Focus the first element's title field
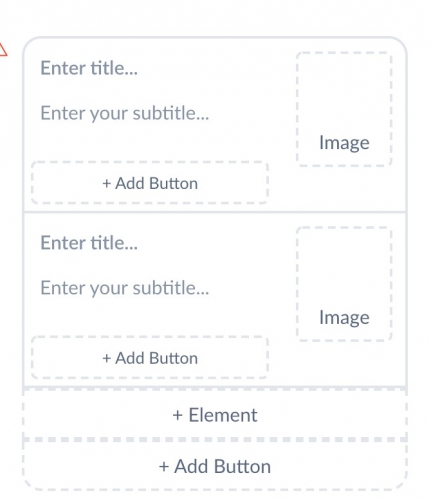This screenshot has height=500, width=431. tap(89, 68)
